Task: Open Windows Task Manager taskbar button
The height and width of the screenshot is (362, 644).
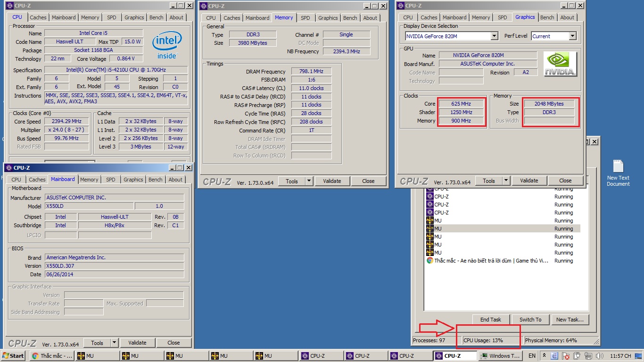Action: [500, 356]
